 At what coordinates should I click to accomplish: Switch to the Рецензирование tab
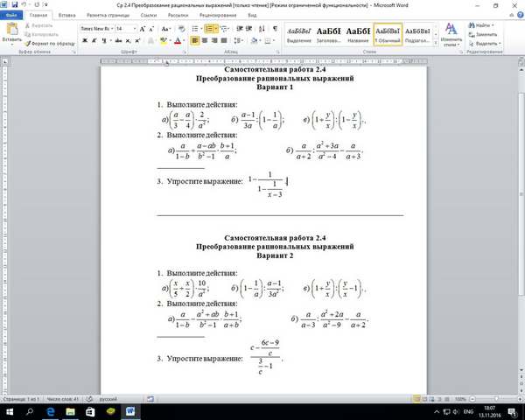(x=218, y=15)
